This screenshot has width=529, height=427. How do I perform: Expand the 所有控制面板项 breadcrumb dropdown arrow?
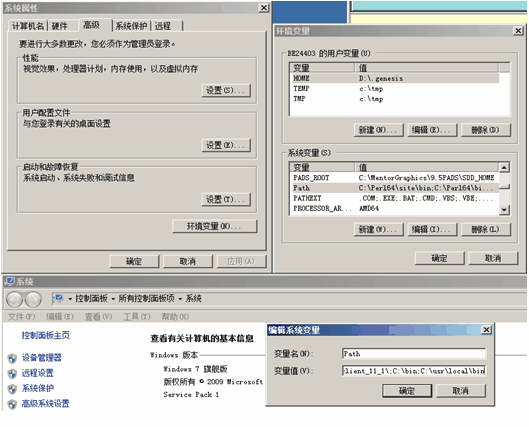coord(113,299)
